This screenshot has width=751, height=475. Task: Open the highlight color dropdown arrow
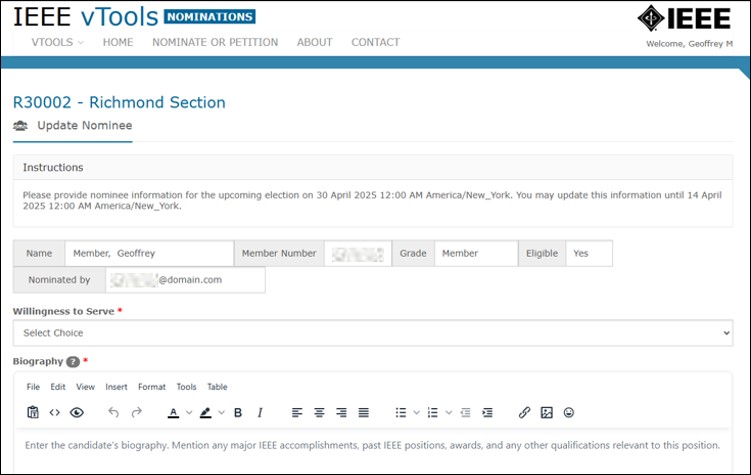[221, 412]
